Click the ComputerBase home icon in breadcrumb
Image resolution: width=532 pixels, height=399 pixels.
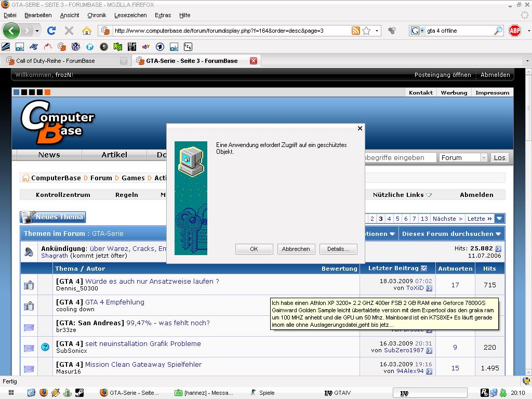click(x=26, y=178)
